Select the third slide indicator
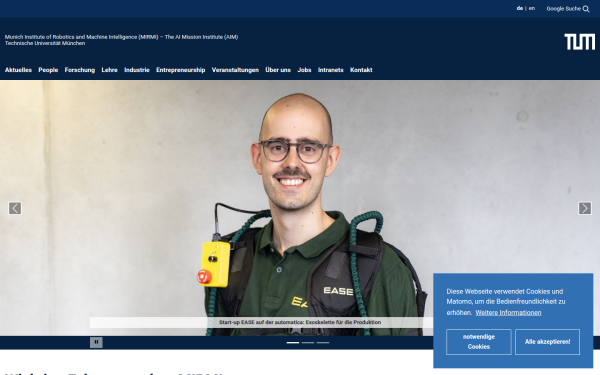 coord(323,342)
